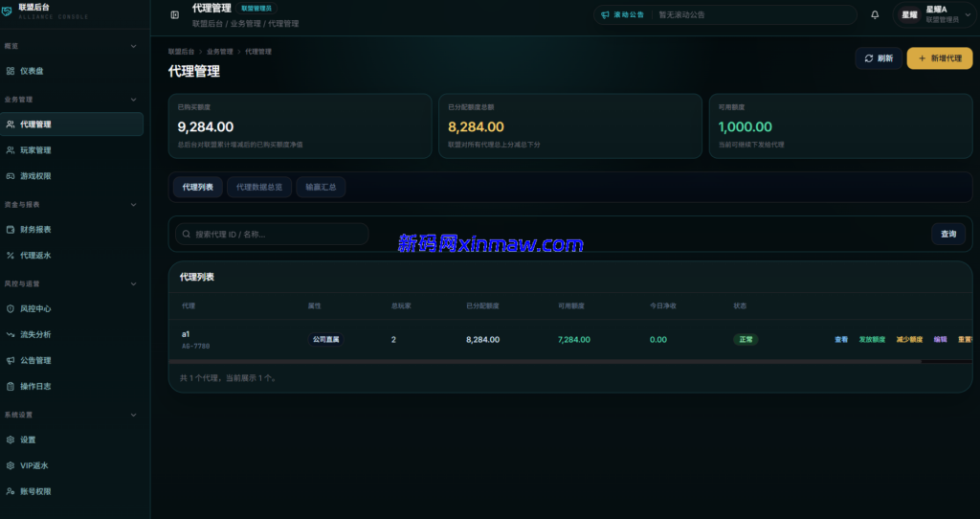Click the 刷新 refresh button
The image size is (980, 519).
879,58
